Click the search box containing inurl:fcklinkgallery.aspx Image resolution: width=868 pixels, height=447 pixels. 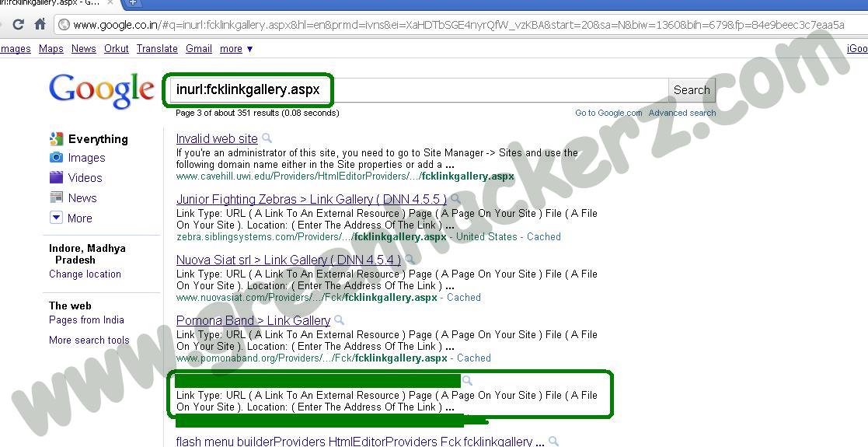pyautogui.click(x=419, y=89)
